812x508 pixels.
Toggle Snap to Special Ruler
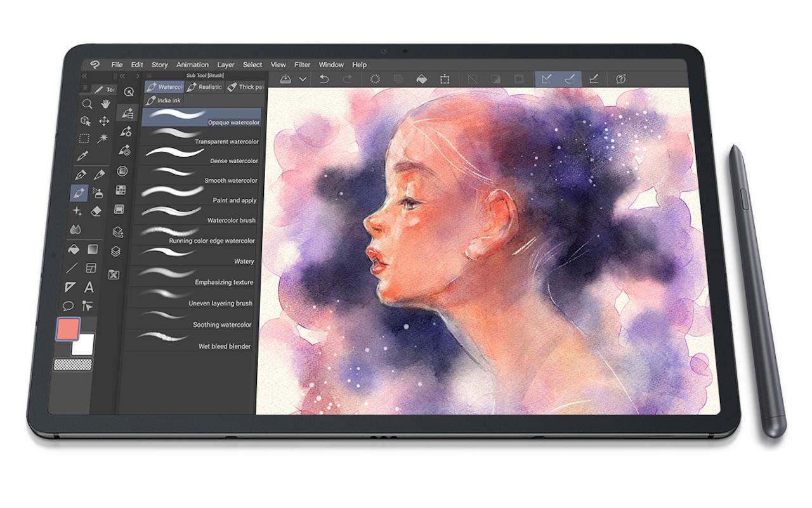pos(570,79)
